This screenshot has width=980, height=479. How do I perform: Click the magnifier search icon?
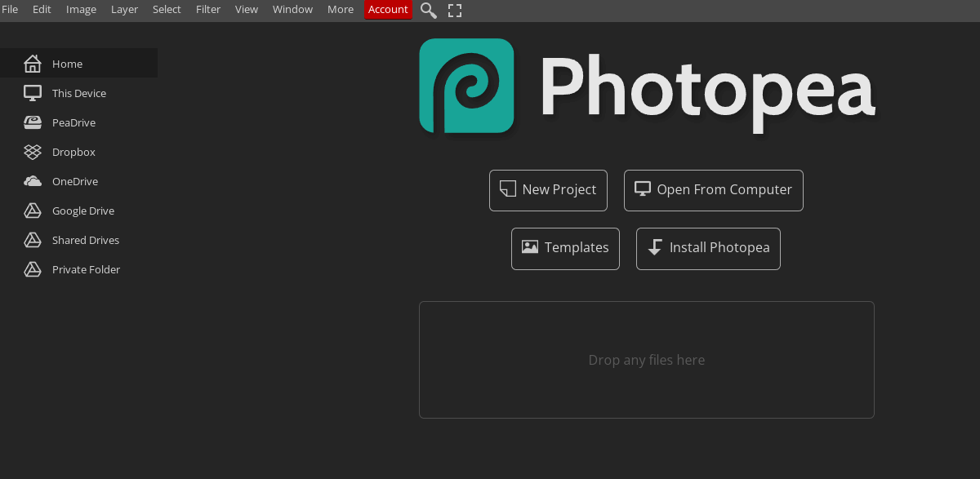pos(428,10)
